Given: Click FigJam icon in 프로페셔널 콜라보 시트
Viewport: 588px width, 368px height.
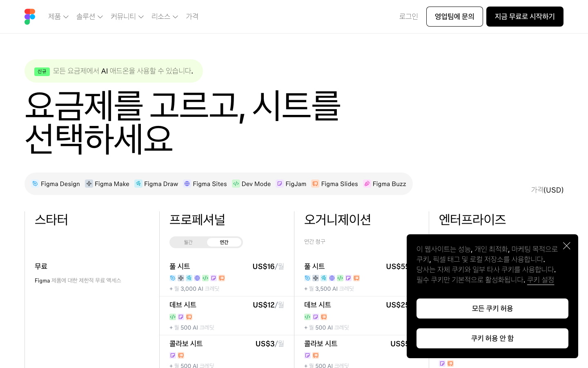Looking at the screenshot, I should point(173,355).
